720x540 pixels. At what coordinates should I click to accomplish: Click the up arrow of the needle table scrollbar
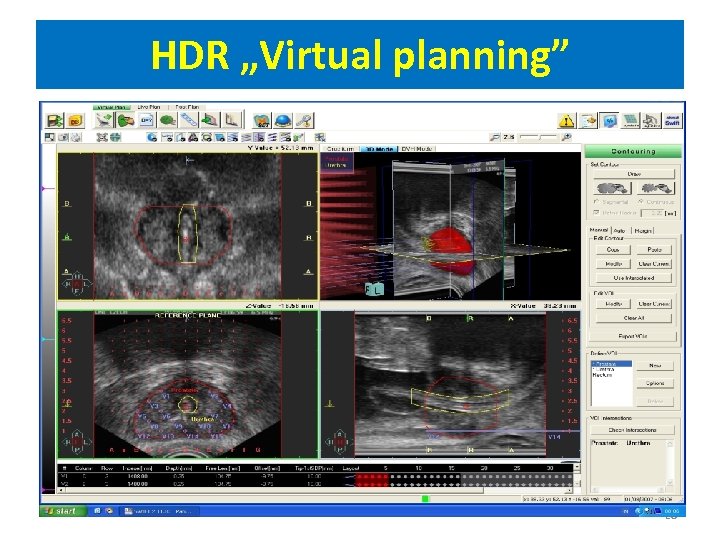coord(577,467)
